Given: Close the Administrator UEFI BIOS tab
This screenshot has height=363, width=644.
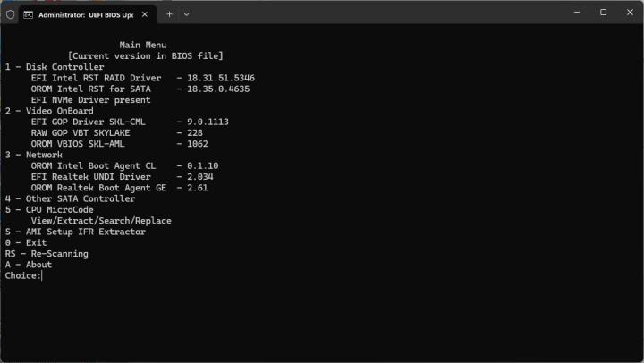Looking at the screenshot, I should tap(145, 14).
